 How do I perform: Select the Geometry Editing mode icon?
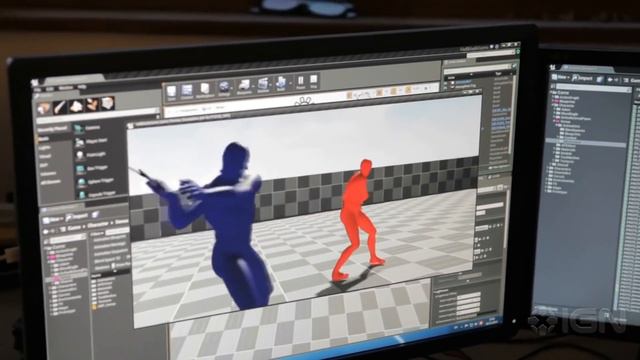pyautogui.click(x=108, y=103)
